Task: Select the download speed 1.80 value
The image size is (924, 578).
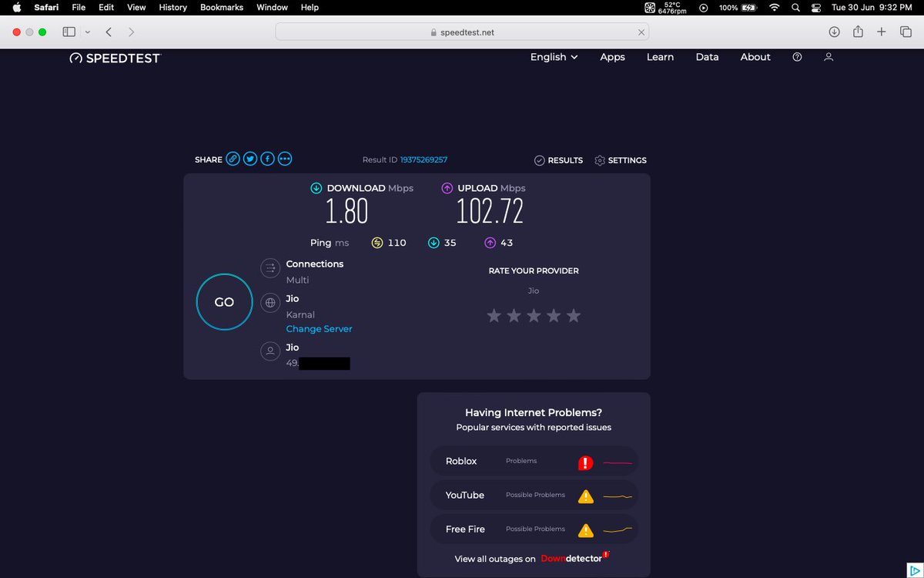Action: [x=346, y=211]
